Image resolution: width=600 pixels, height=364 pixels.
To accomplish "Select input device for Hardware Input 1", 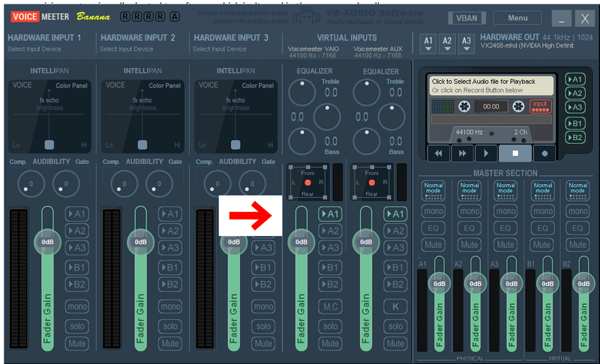I will click(x=34, y=49).
